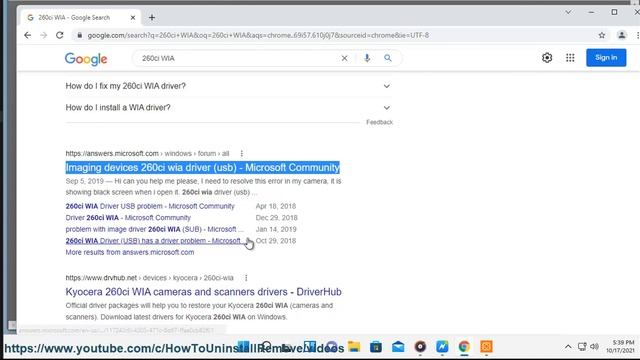Viewport: 640px width, 360px height.
Task: Open the new tab with plus button
Action: (x=152, y=18)
